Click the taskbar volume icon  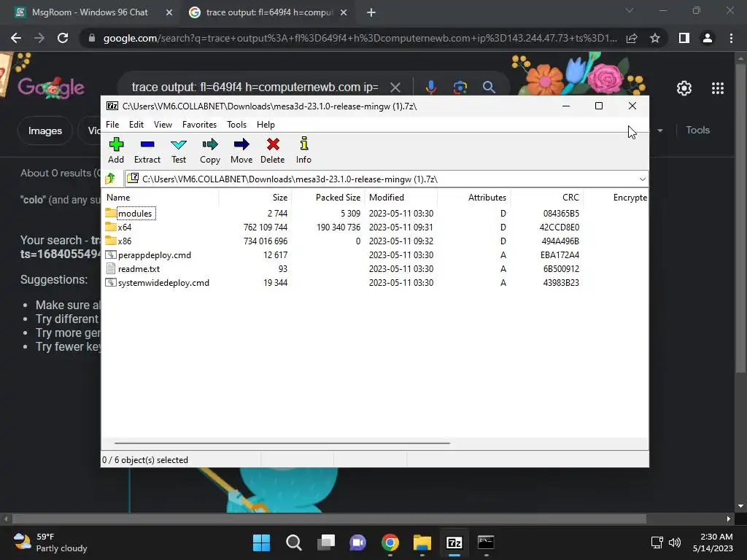675,542
